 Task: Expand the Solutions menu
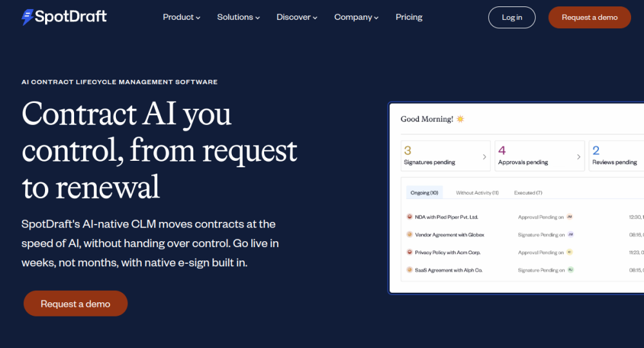point(238,17)
